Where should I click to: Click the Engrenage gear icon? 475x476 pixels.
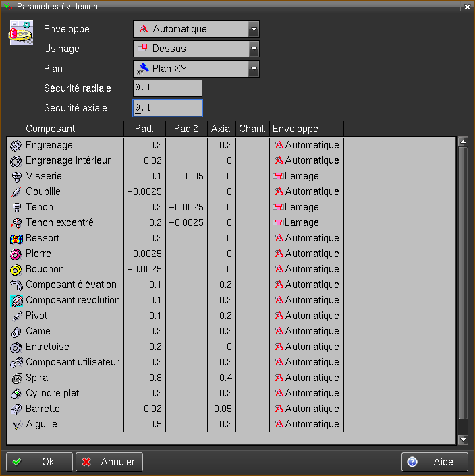pos(16,146)
